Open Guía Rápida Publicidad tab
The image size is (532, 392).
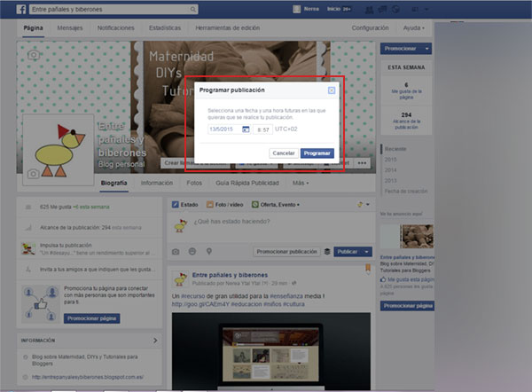[247, 183]
